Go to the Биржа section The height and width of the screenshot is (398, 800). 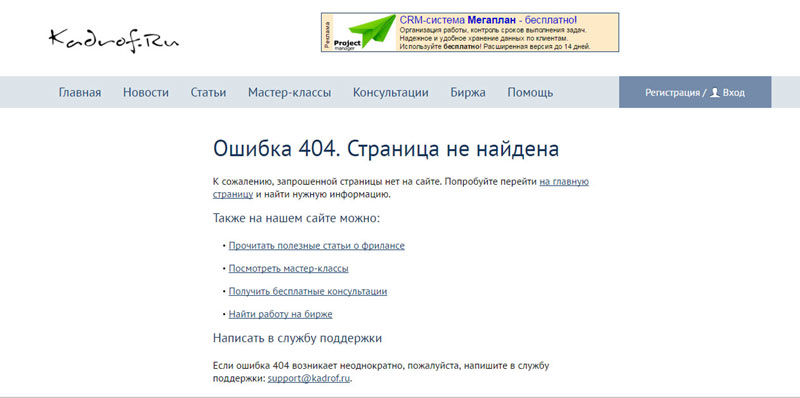[x=468, y=93]
